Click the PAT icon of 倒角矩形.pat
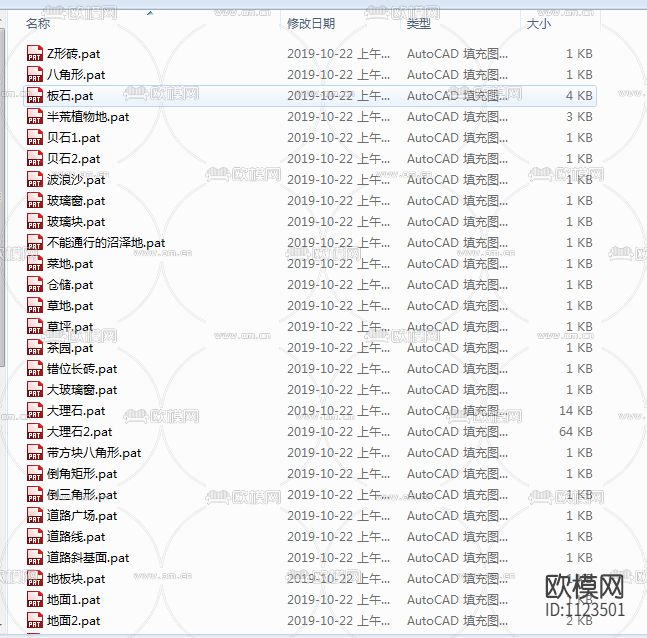647x638 pixels. tap(35, 474)
